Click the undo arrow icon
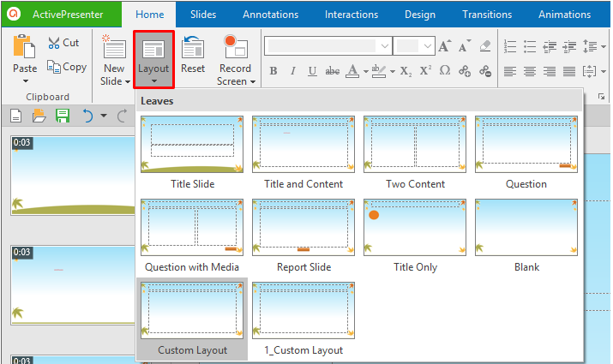 coord(88,116)
